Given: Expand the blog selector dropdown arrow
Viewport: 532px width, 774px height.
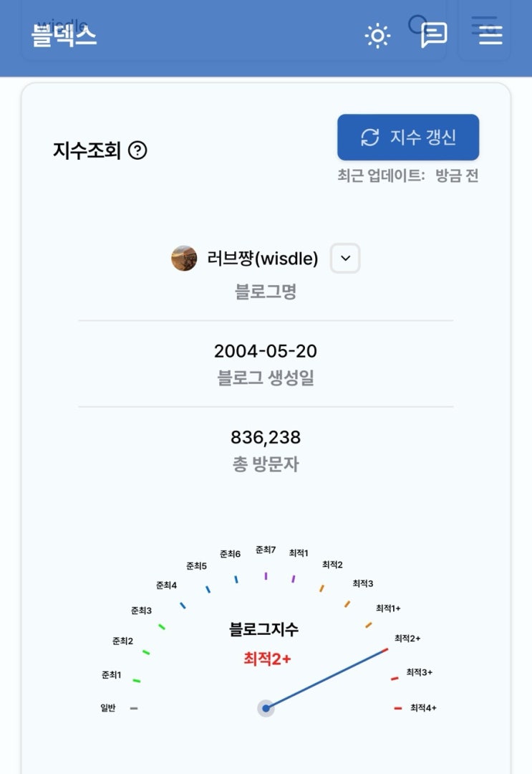Looking at the screenshot, I should pos(345,259).
